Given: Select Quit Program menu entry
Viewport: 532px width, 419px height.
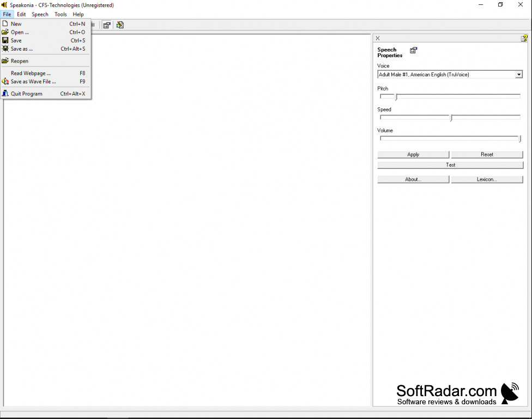Looking at the screenshot, I should tap(45, 94).
